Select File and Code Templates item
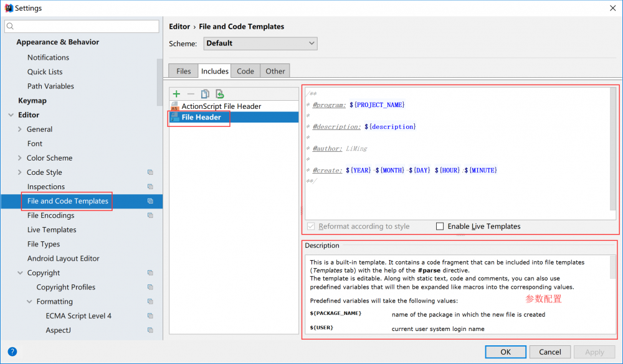 [82, 201]
